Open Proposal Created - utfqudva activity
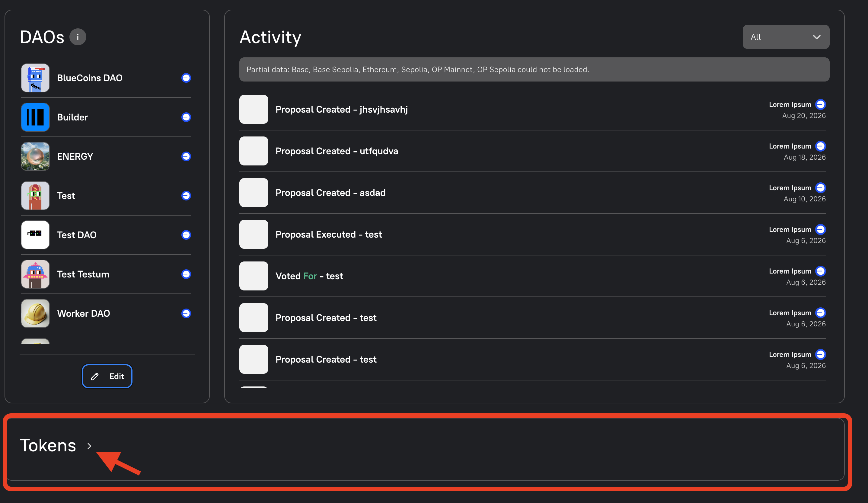 pyautogui.click(x=532, y=151)
